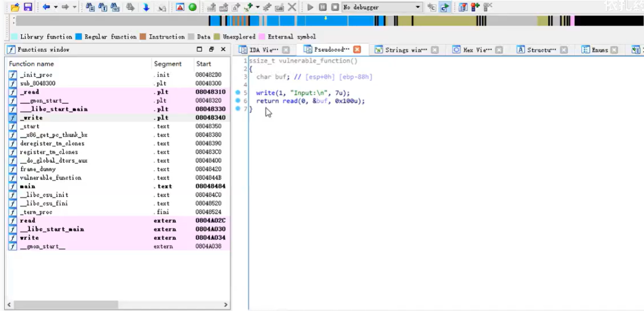This screenshot has height=311, width=644.
Task: Click the breakpoint list toolbar icon
Action: pyautogui.click(x=464, y=7)
